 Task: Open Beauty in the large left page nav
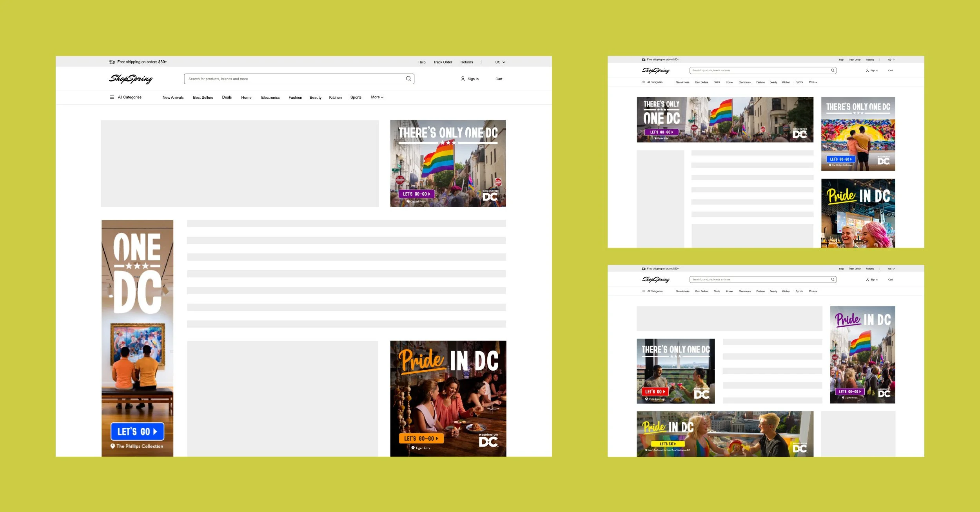[316, 98]
